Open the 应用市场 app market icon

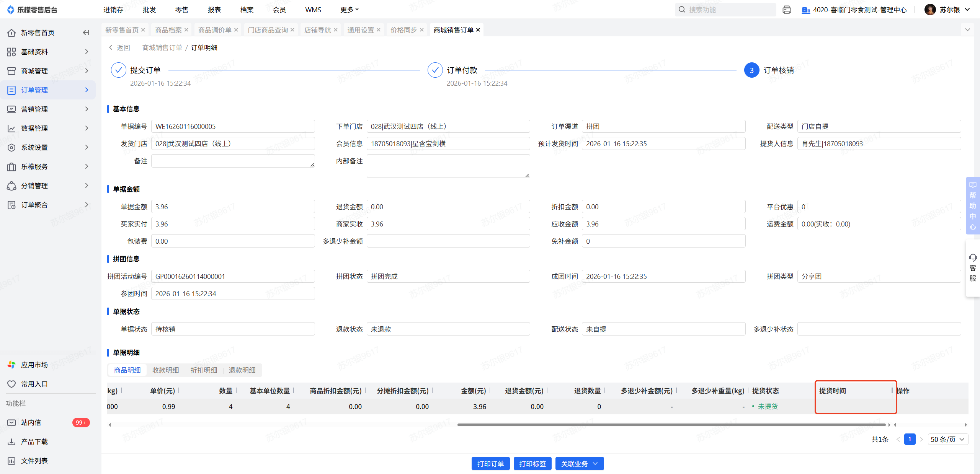pos(11,365)
